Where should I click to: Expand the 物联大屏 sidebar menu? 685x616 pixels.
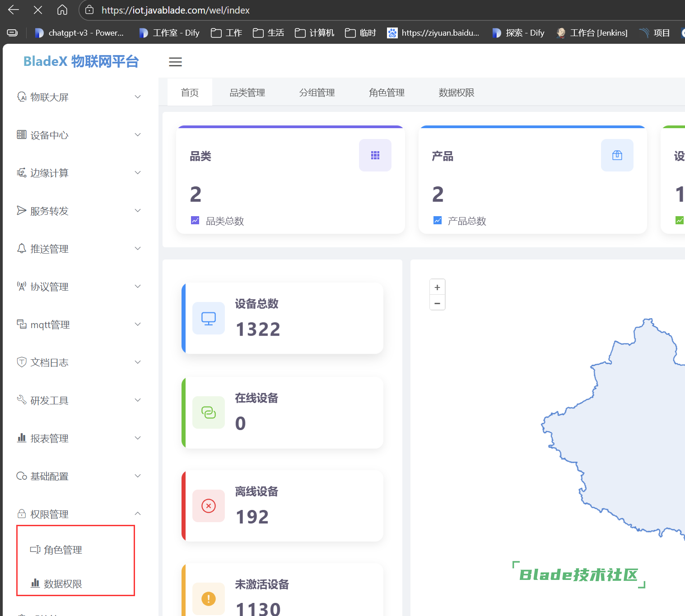click(79, 97)
